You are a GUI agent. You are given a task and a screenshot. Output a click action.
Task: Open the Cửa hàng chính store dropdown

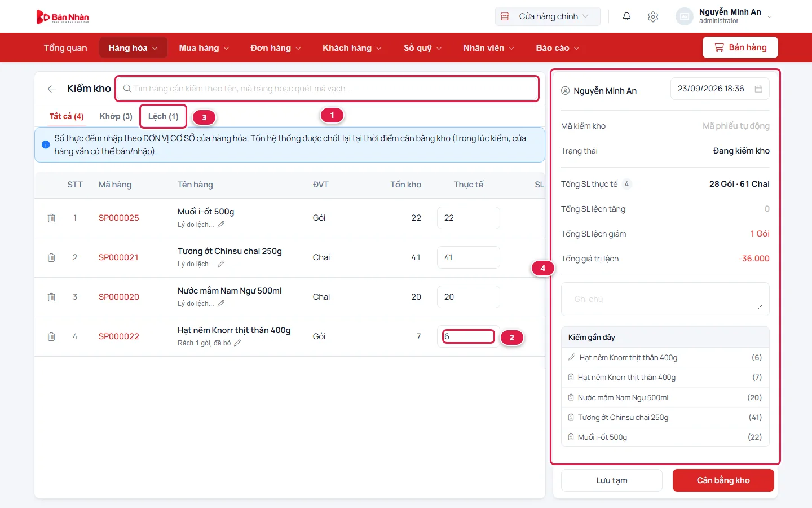tap(548, 16)
